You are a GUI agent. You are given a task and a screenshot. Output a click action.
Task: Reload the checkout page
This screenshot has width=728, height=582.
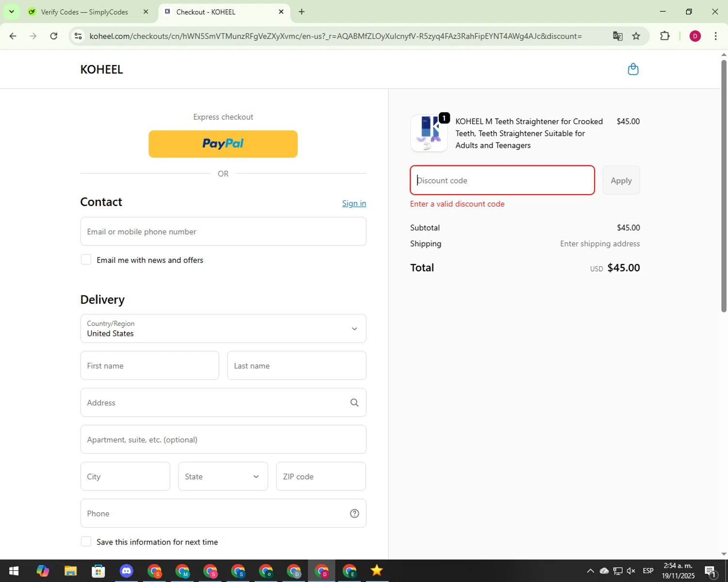click(x=54, y=36)
